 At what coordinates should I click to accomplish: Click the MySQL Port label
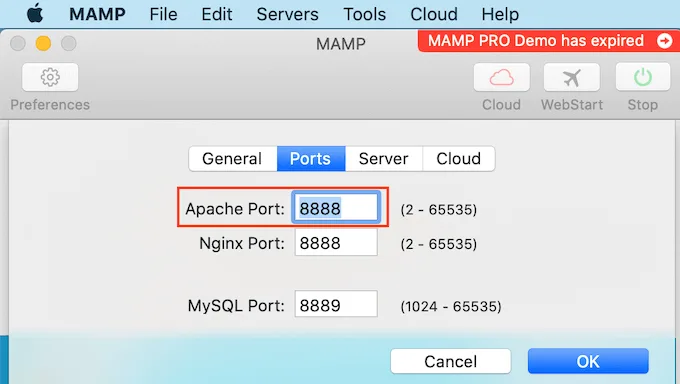tap(236, 306)
